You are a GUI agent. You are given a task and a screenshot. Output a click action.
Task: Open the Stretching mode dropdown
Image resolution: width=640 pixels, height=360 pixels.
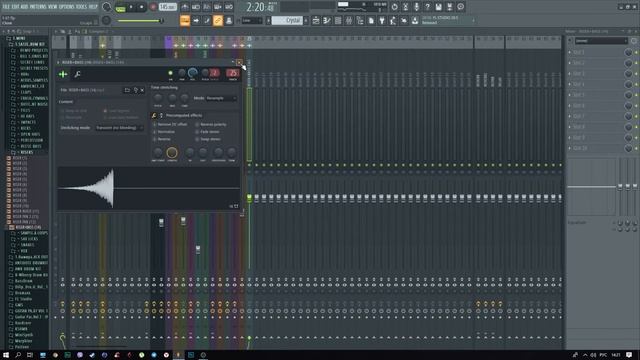120,128
